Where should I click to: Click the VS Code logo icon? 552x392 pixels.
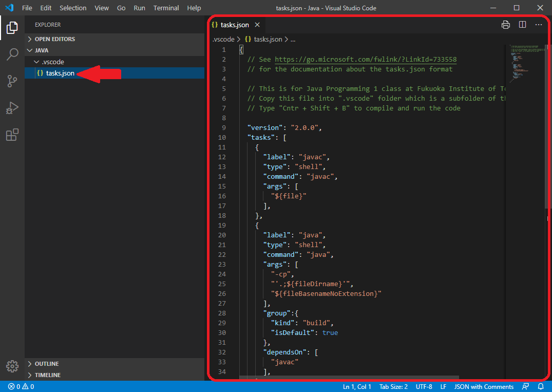(10, 8)
